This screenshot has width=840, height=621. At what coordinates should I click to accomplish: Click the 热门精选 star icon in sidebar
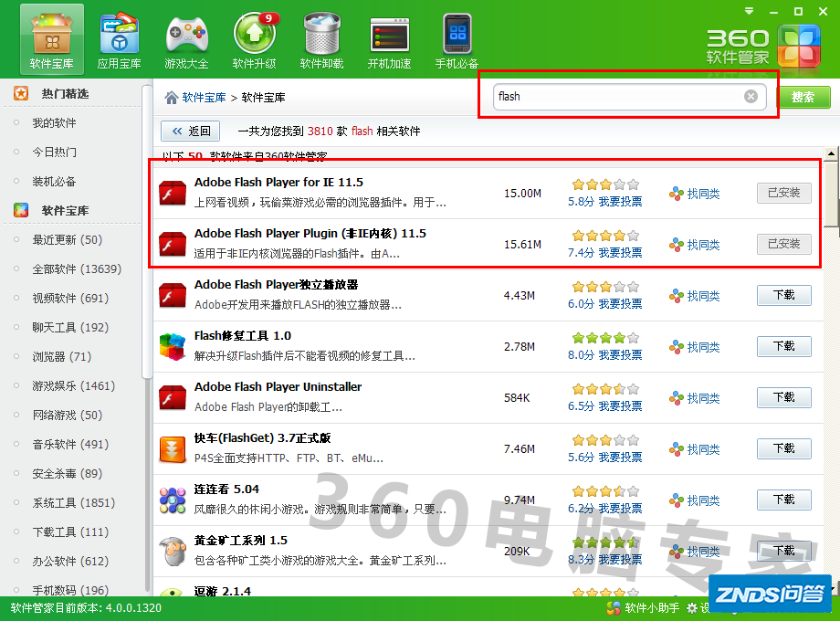click(21, 94)
